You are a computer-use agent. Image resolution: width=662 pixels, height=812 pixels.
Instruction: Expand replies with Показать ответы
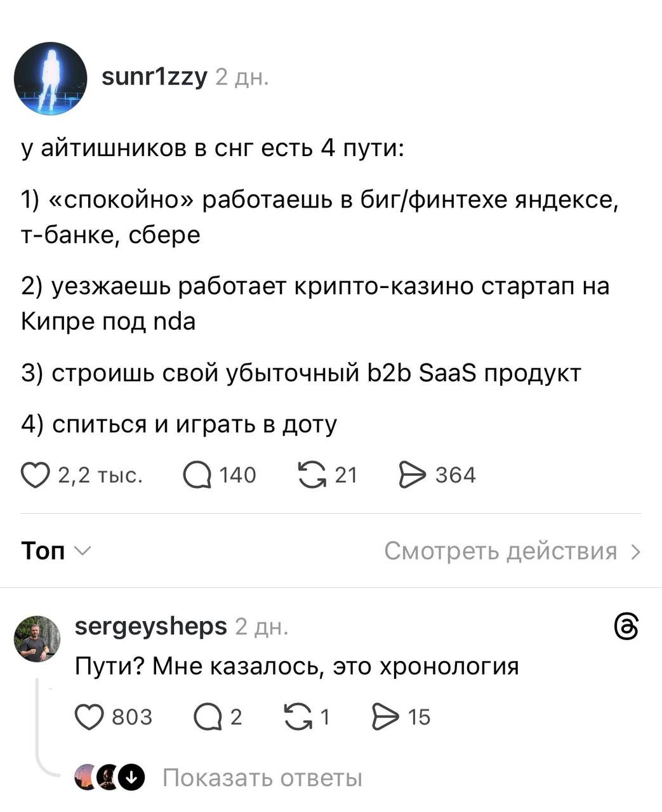coord(262,777)
